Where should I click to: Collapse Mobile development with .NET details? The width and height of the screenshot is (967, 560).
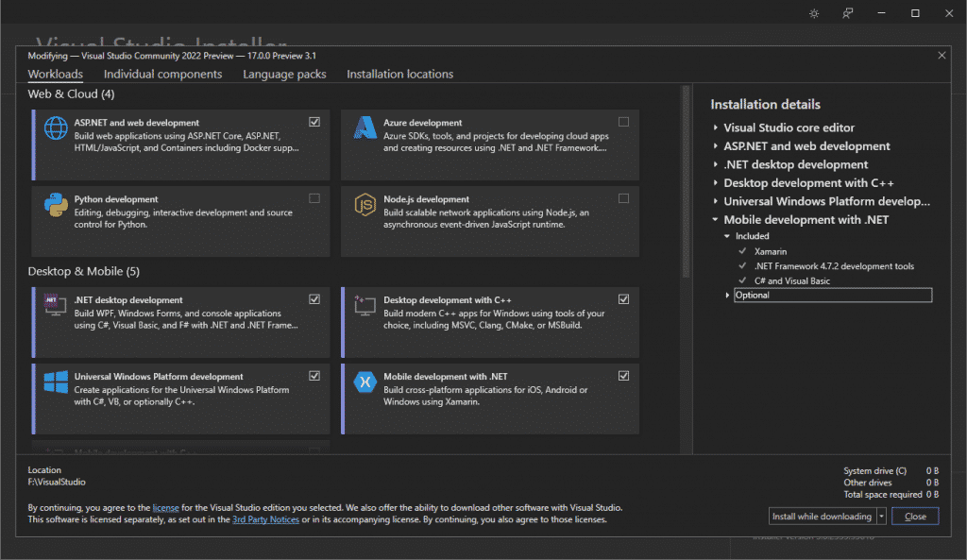(x=716, y=219)
